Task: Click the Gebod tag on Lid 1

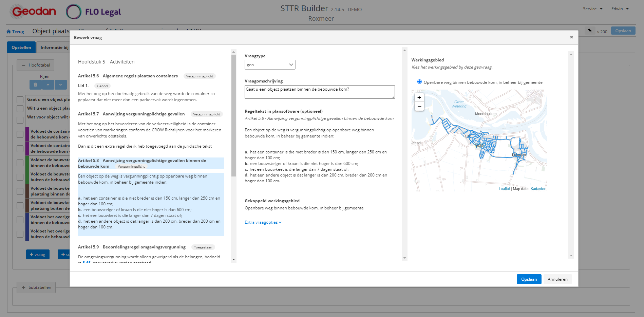Action: pos(102,86)
